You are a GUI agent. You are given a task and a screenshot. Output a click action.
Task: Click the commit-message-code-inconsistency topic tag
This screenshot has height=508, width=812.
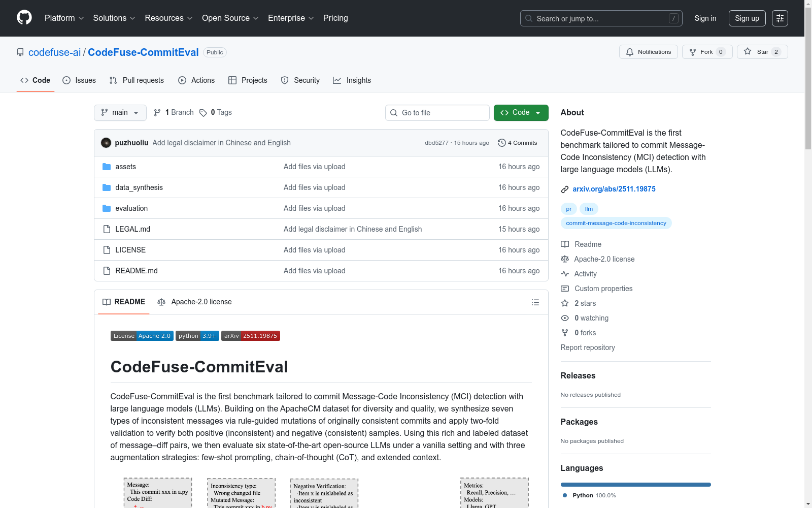(x=616, y=223)
